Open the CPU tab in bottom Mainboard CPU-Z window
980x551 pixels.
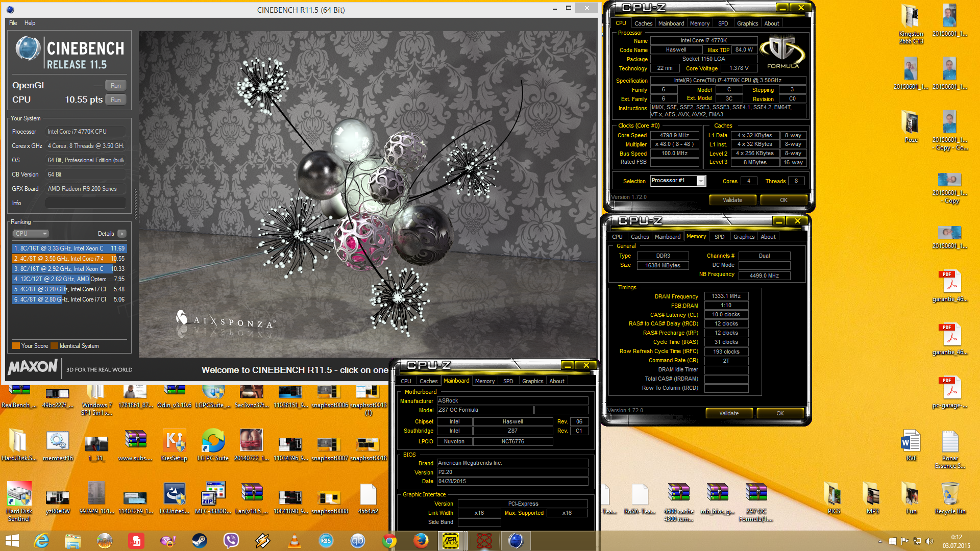pos(406,381)
